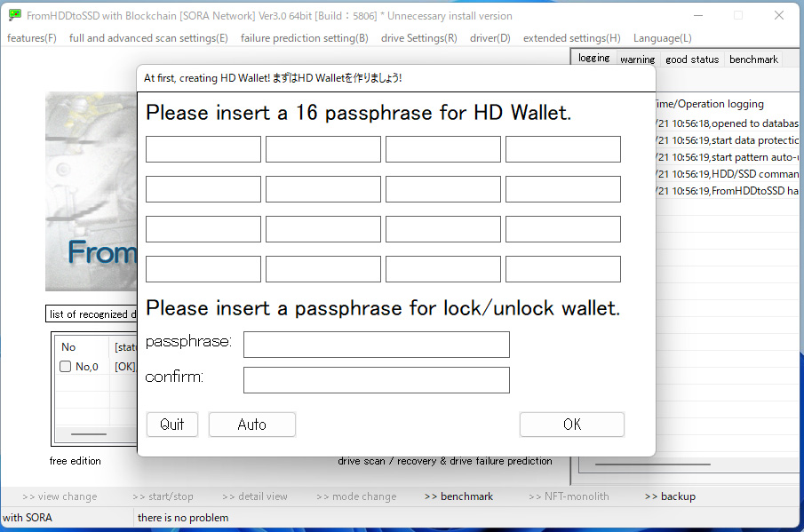This screenshot has width=804, height=532.
Task: Select first word box in third row
Action: [x=203, y=229]
